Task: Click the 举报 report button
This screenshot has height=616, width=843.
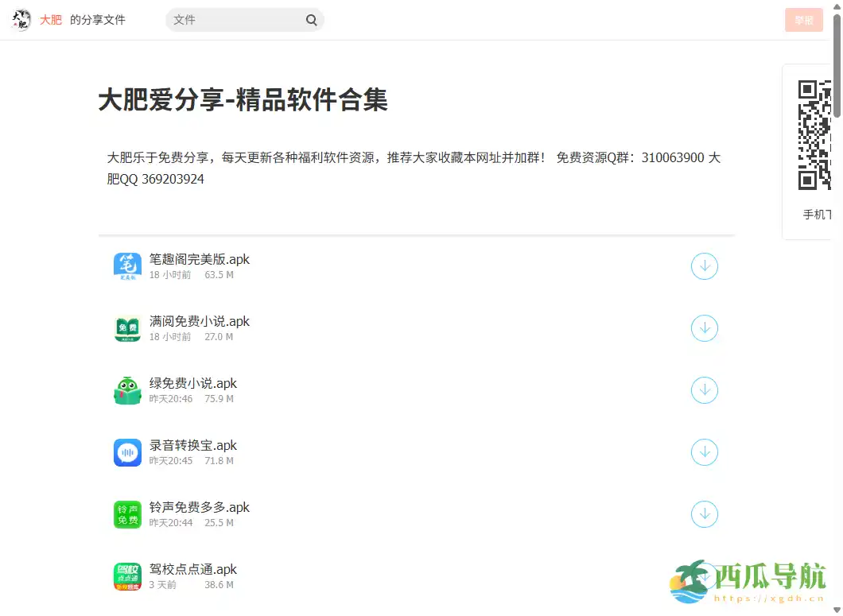Action: 803,20
